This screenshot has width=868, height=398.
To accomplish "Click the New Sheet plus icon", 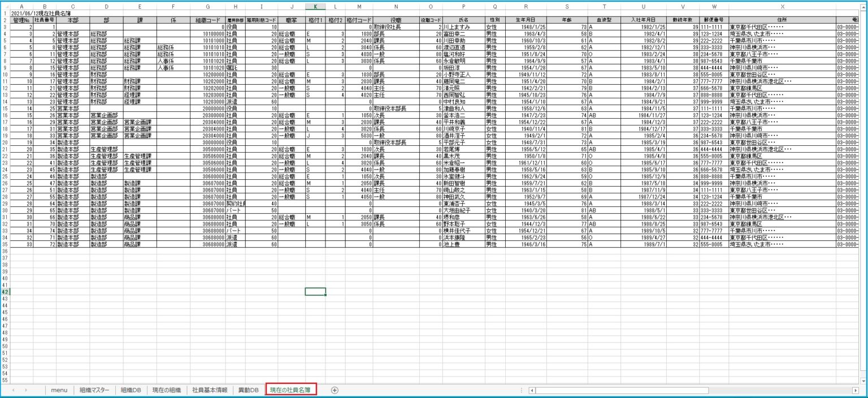I will tap(335, 390).
